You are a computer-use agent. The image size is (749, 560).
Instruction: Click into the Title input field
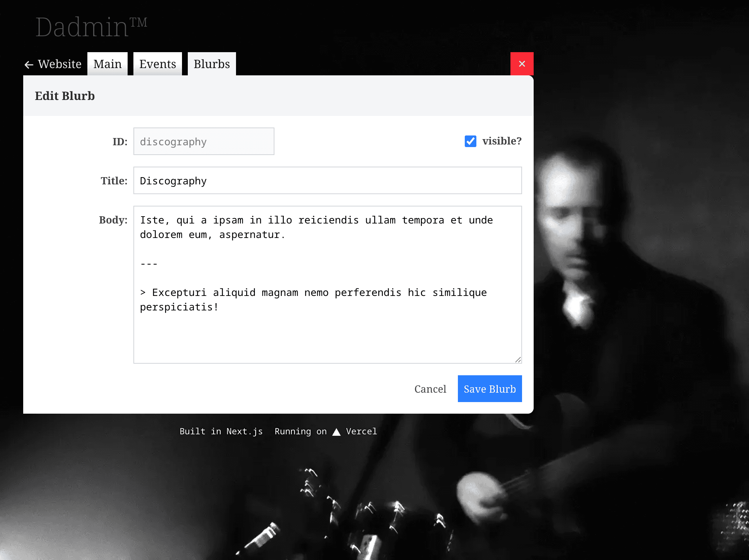[327, 180]
